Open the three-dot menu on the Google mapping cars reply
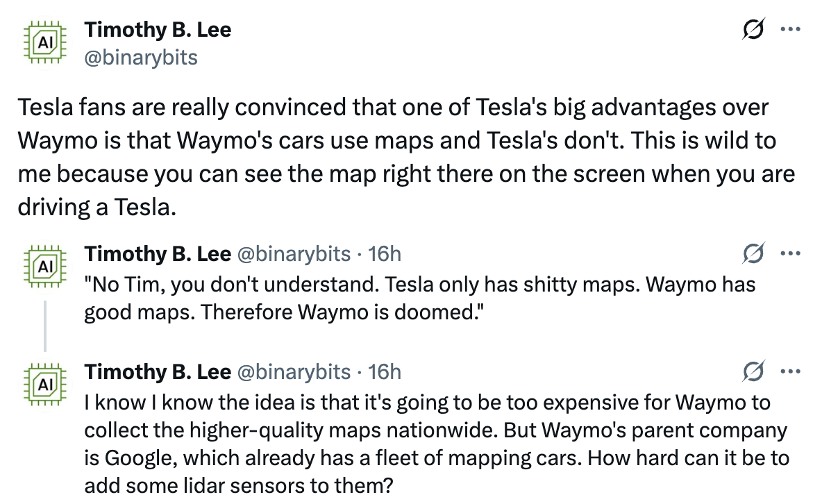 791,372
